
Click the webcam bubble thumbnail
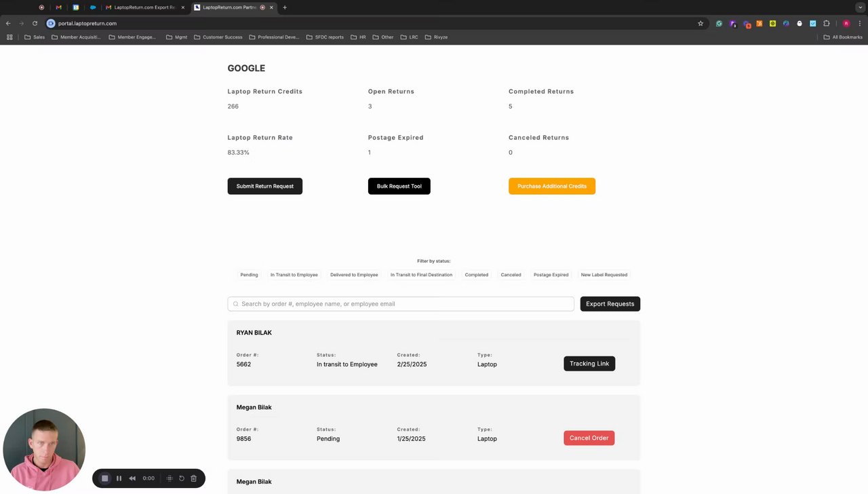(44, 449)
